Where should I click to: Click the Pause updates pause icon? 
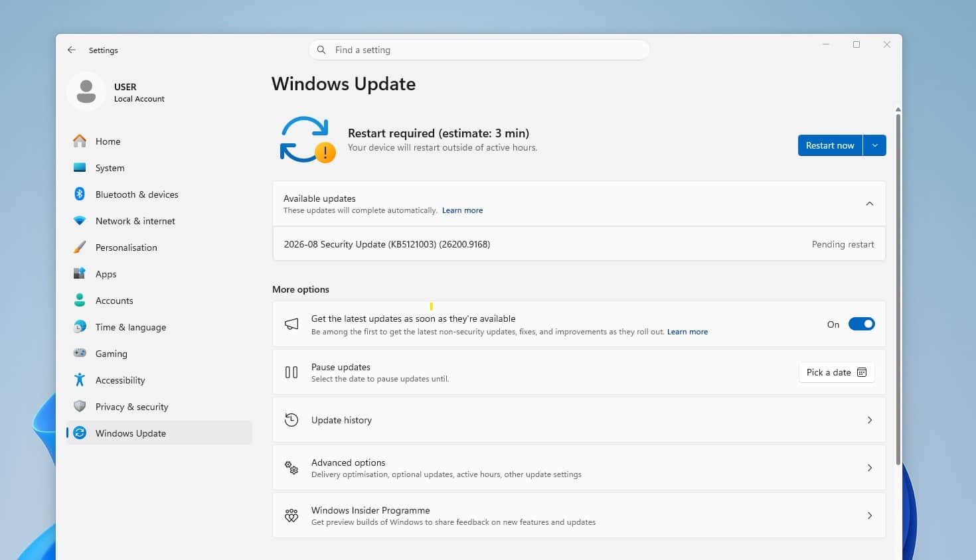click(291, 372)
